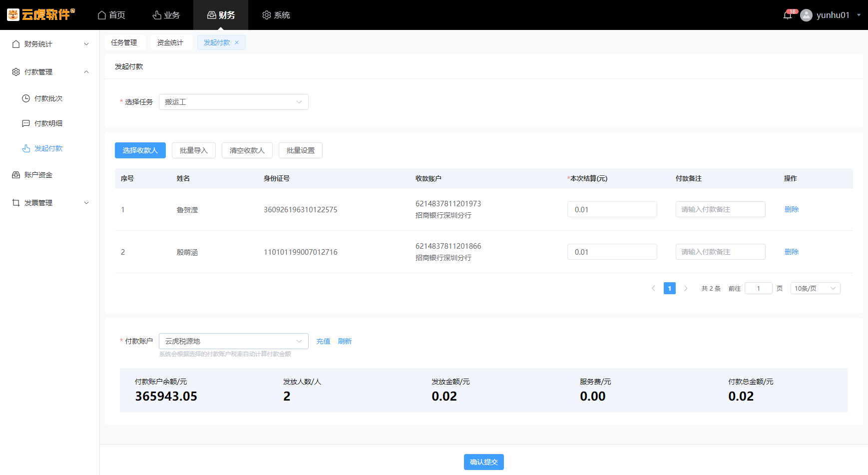Image resolution: width=868 pixels, height=475 pixels.
Task: Click the 确认提交 button
Action: click(483, 462)
